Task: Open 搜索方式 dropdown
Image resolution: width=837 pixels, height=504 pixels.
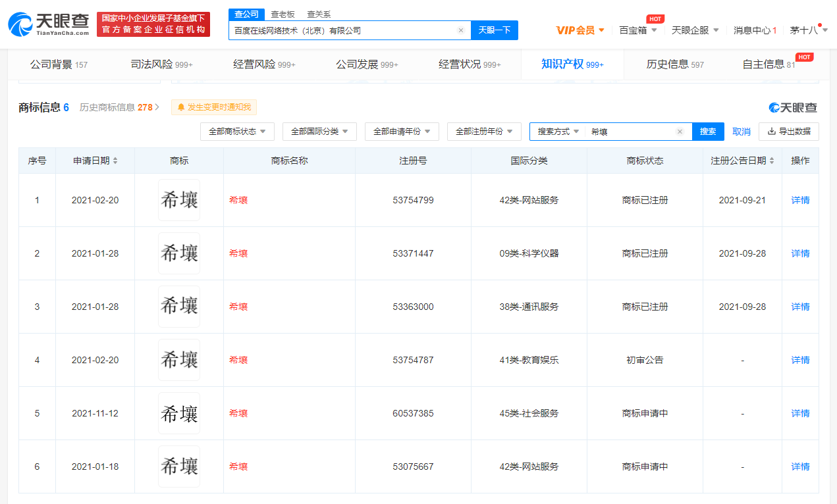Action: [x=558, y=132]
